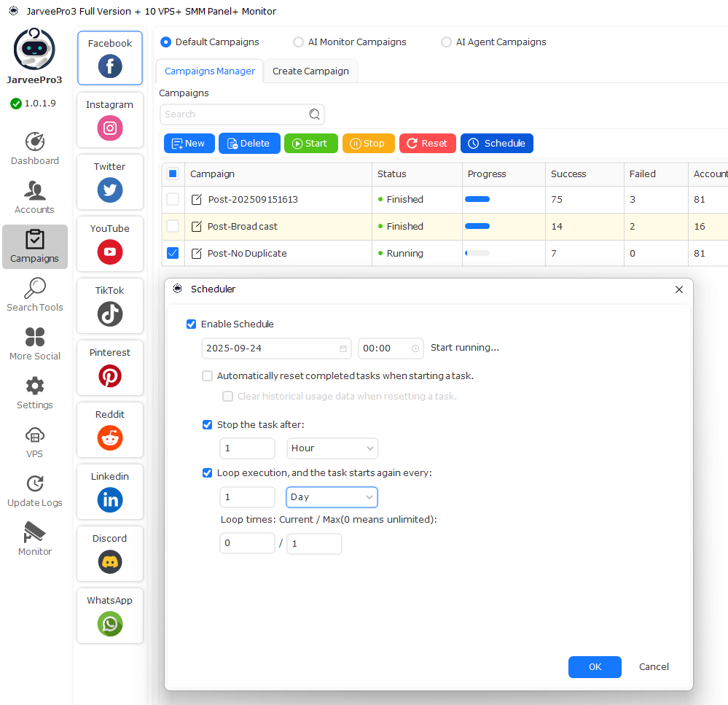Switch to the Campaigns Manager tab
This screenshot has height=705, width=728.
click(210, 71)
